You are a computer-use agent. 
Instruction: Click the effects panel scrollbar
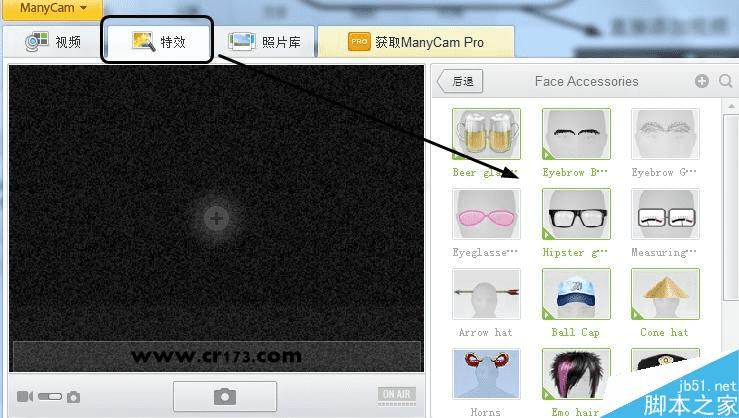(x=731, y=207)
